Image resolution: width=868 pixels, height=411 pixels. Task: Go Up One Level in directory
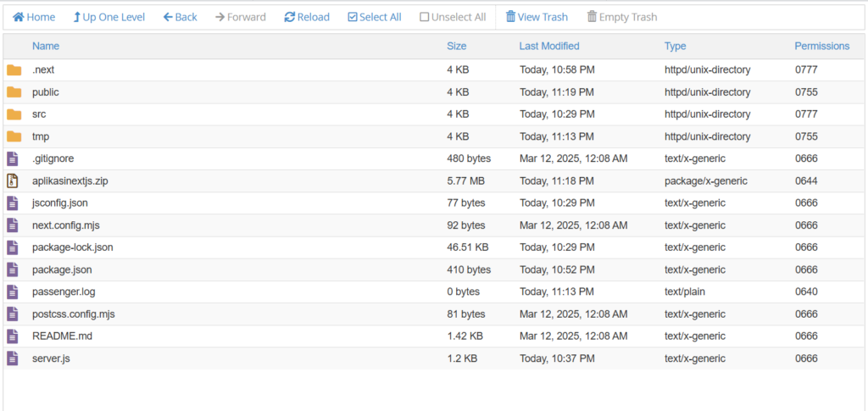108,17
